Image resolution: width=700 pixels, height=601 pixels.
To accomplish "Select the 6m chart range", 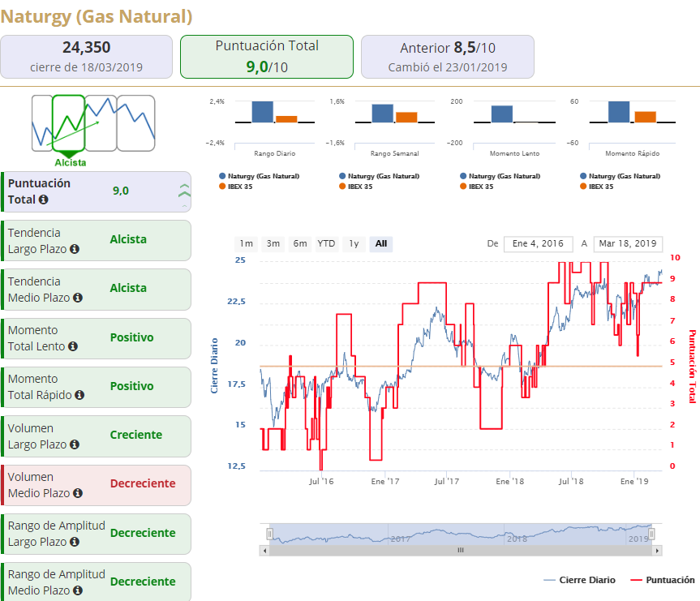I will (x=300, y=244).
